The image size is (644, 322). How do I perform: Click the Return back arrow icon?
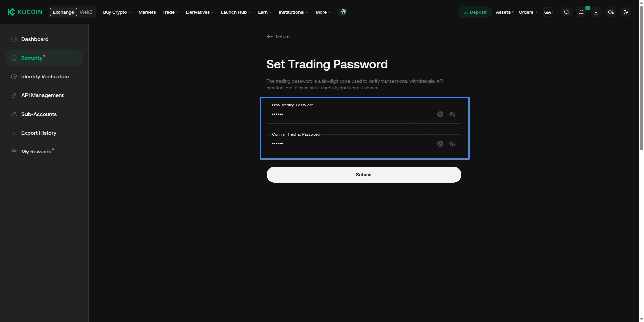click(270, 37)
